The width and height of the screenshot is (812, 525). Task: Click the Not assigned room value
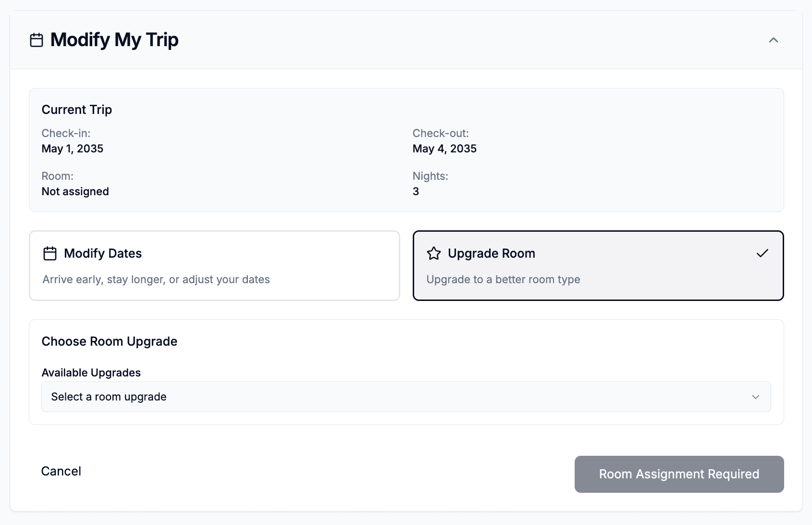pyautogui.click(x=75, y=191)
